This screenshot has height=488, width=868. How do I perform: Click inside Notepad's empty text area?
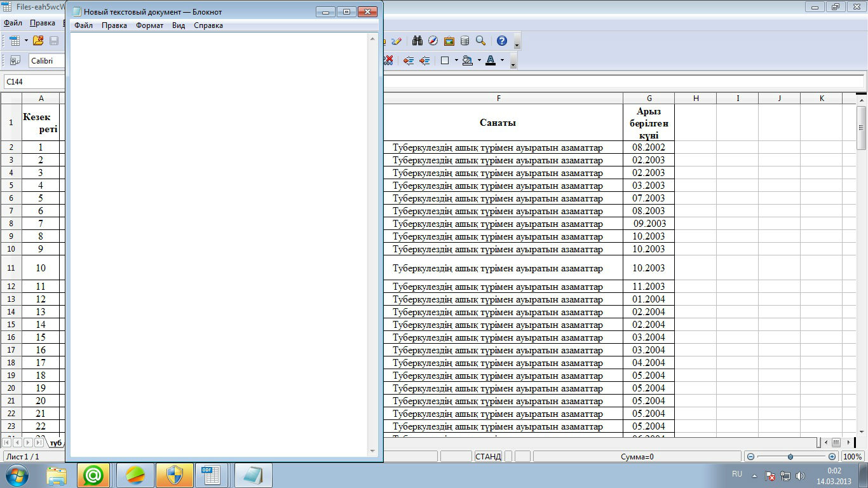[x=219, y=245]
